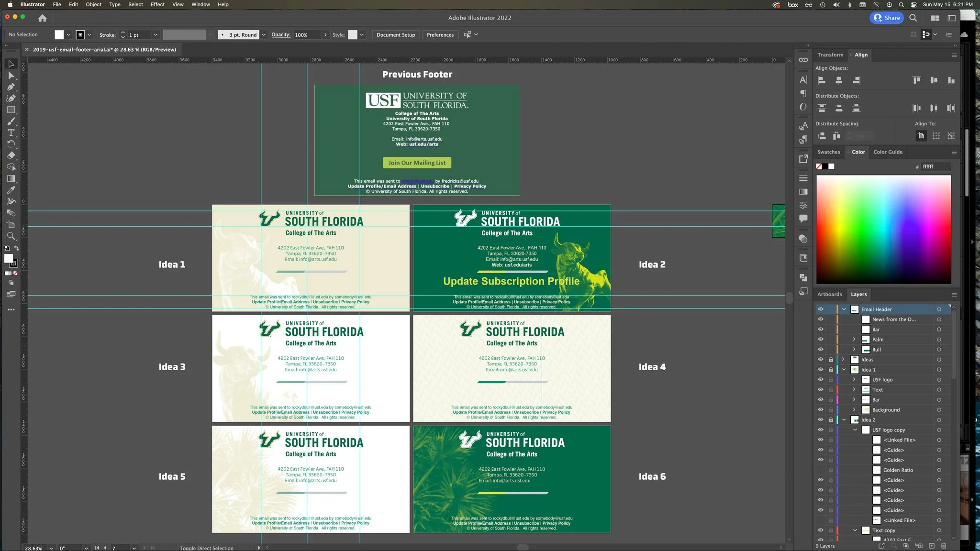Select the Artboard tool
980x551 pixels.
coord(11,225)
